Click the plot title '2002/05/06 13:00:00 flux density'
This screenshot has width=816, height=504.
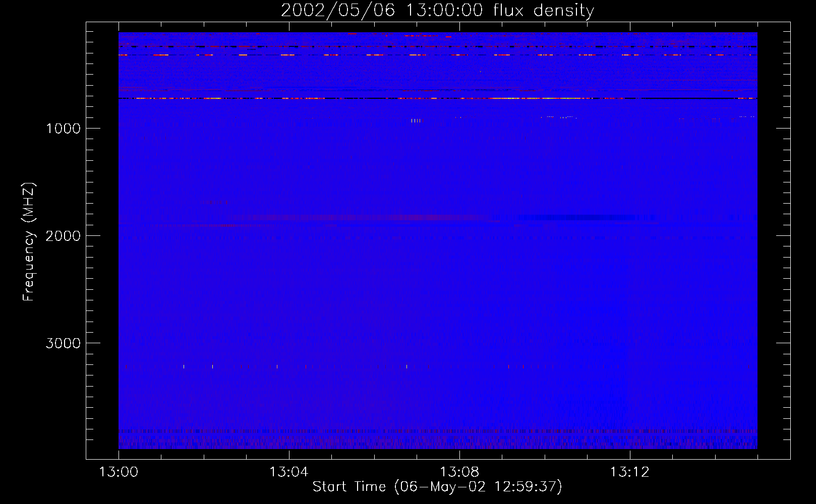point(437,10)
